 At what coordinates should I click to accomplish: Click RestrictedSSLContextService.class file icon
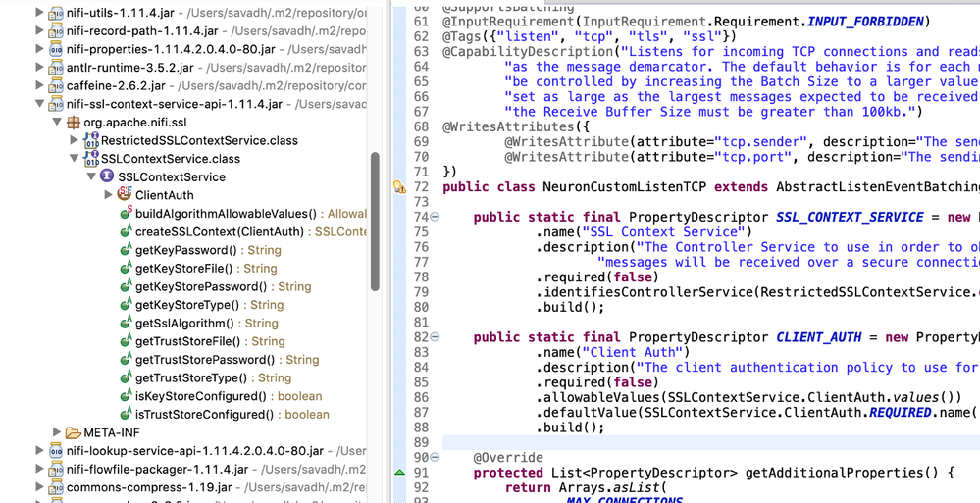pyautogui.click(x=91, y=140)
